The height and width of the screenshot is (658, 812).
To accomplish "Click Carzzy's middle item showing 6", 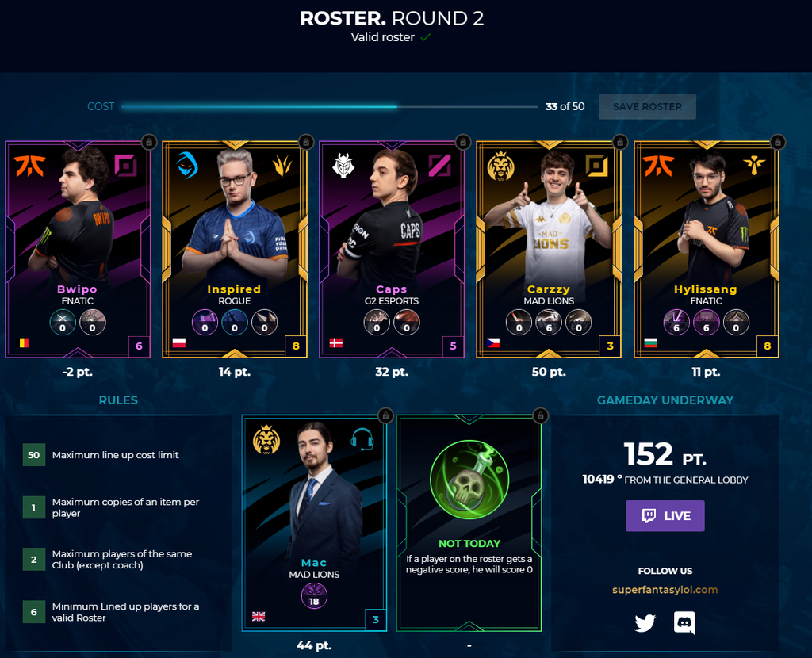I will [x=549, y=322].
